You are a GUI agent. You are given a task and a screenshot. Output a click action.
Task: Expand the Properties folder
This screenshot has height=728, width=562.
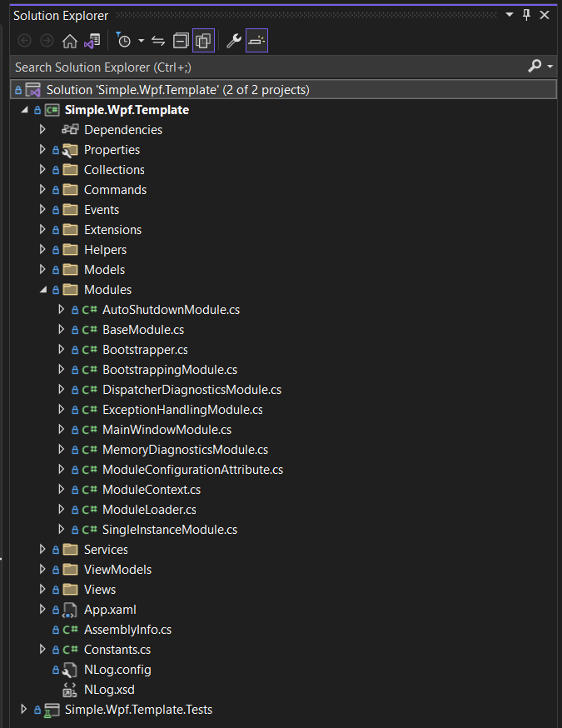pos(42,149)
